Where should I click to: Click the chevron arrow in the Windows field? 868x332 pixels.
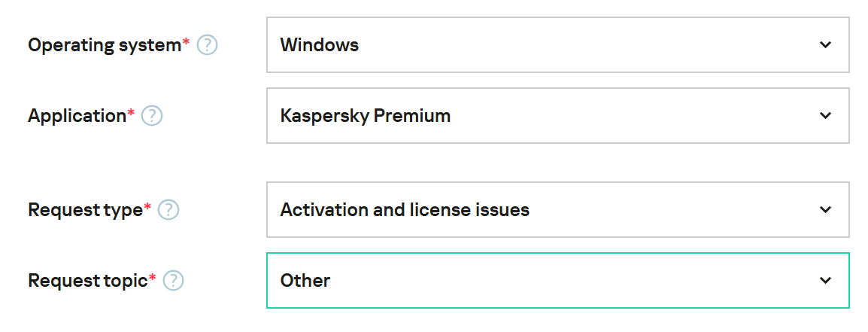click(x=825, y=45)
